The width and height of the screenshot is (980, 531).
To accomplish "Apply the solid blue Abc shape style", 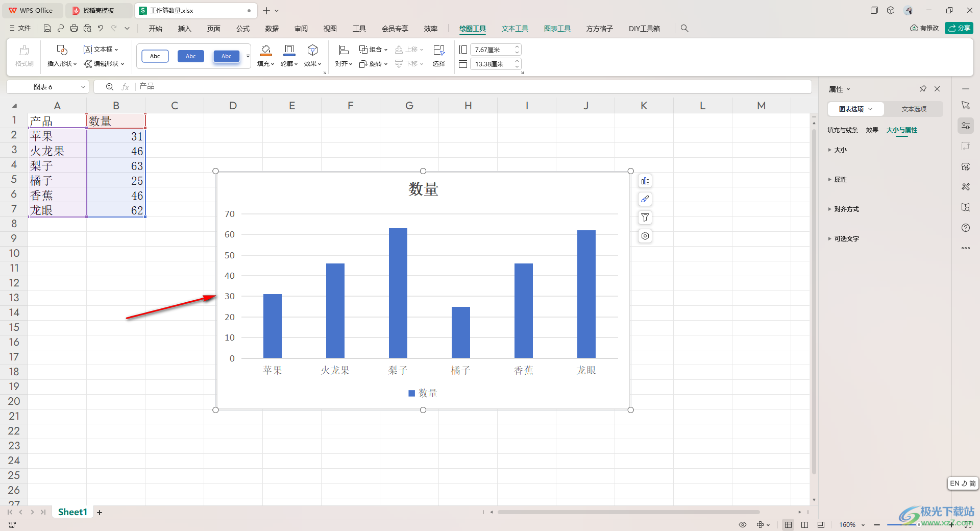I will coord(191,56).
